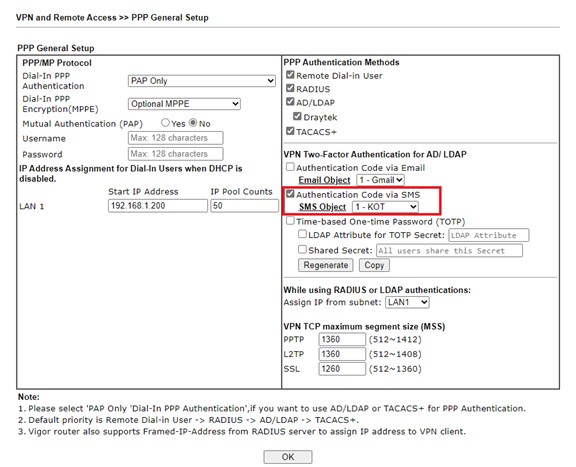Screen dimensions: 576x467
Task: Click the Username input field
Action: pyautogui.click(x=176, y=138)
